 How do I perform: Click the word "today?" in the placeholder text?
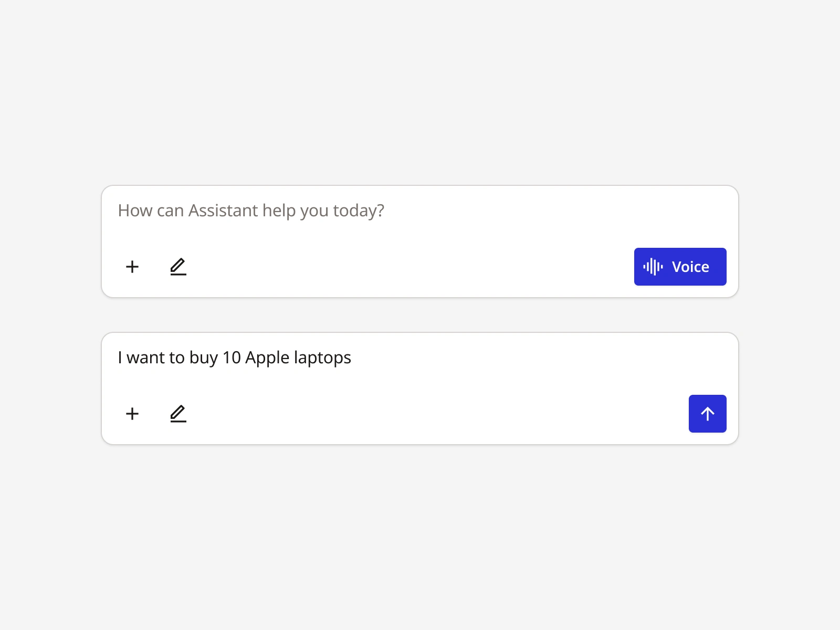click(359, 211)
